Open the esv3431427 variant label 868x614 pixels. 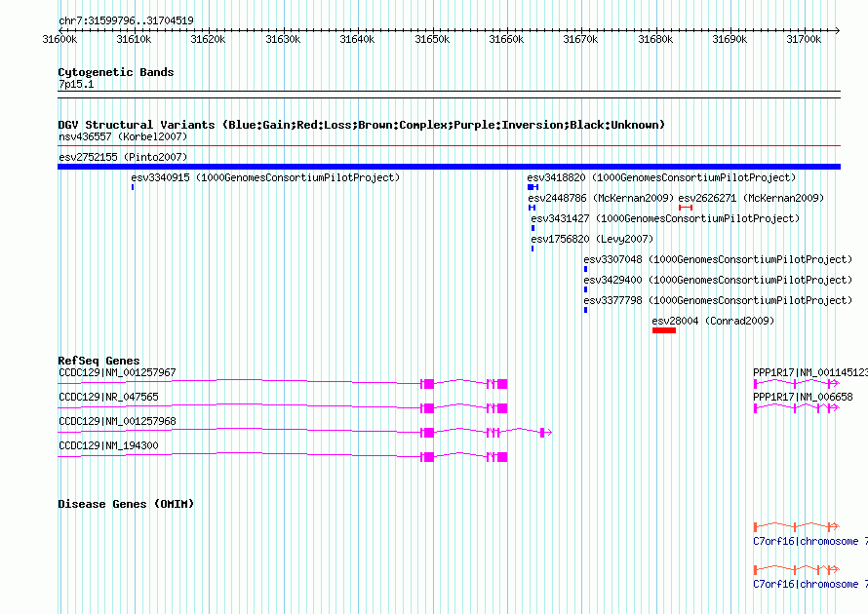pos(665,218)
